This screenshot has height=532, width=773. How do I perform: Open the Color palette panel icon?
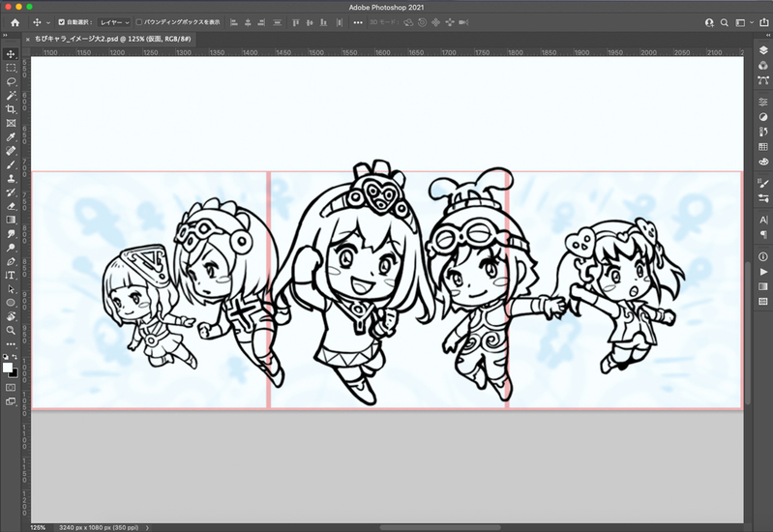click(x=763, y=162)
